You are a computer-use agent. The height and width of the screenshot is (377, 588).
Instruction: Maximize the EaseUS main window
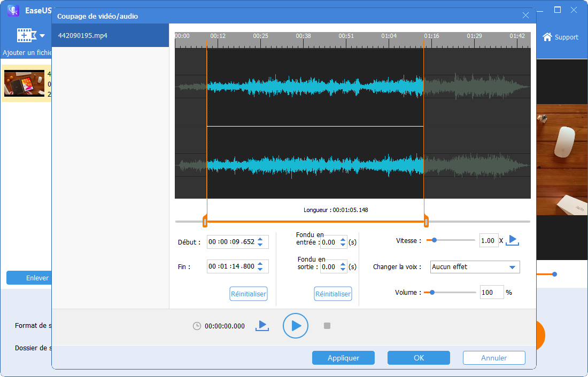(x=558, y=10)
